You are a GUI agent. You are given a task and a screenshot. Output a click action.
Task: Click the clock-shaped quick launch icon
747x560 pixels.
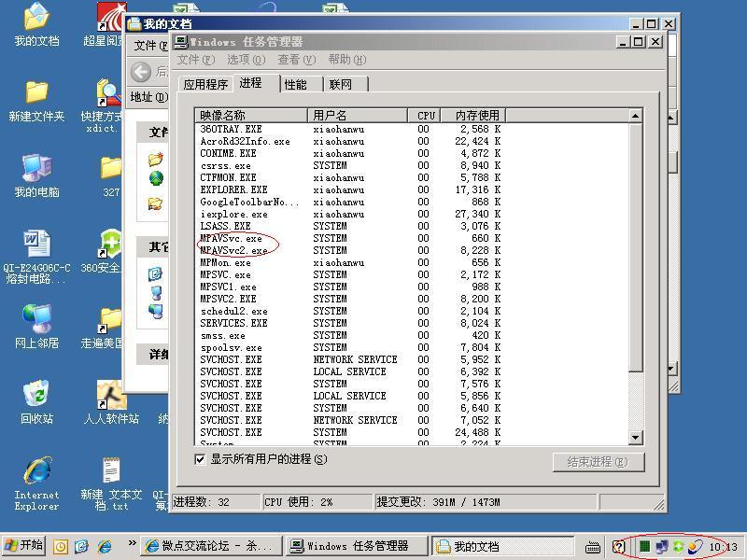(61, 546)
